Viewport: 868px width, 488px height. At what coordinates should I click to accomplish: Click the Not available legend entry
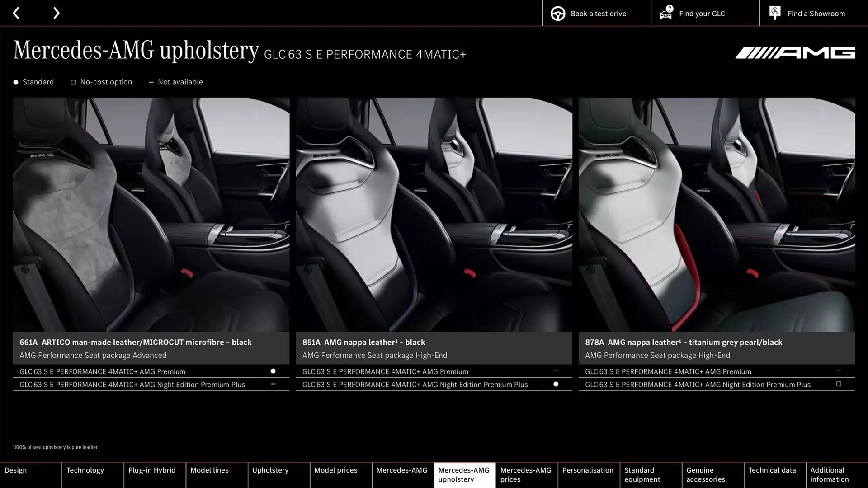point(176,82)
